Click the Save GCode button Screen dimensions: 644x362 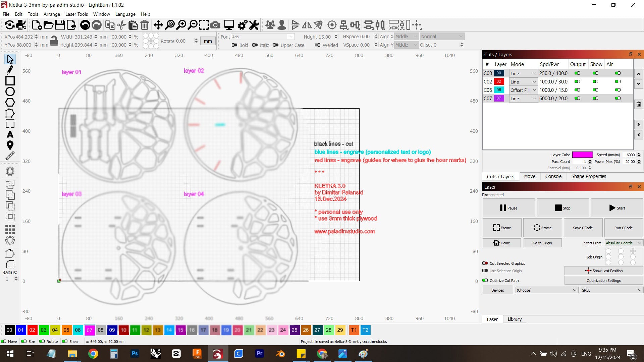click(x=583, y=228)
